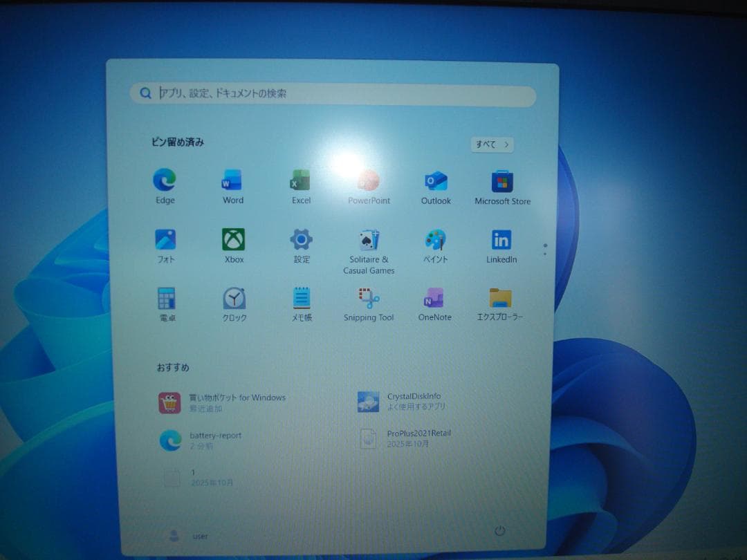Open Outlook pinned app
Image resolution: width=747 pixels, height=560 pixels.
(x=436, y=187)
